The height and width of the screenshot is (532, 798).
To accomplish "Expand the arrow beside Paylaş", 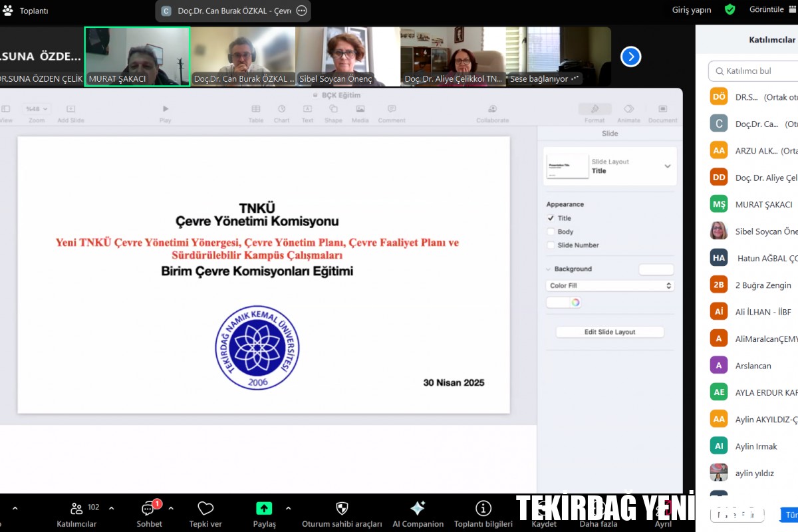I will click(288, 508).
